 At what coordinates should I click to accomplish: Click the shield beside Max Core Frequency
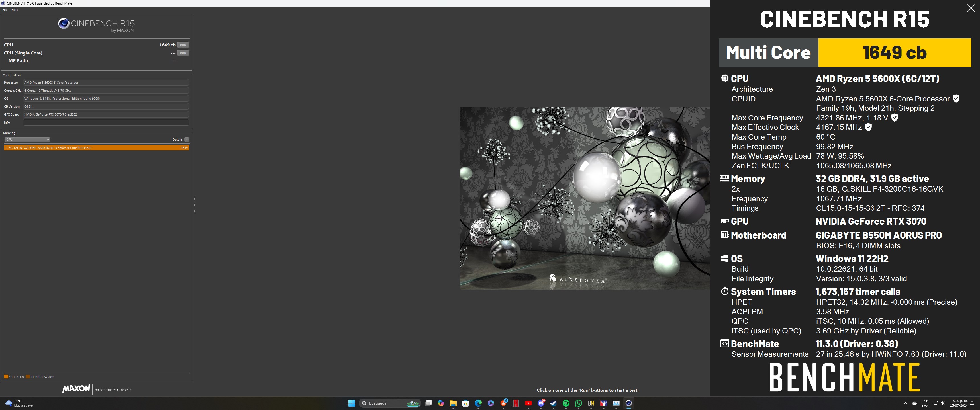(895, 118)
